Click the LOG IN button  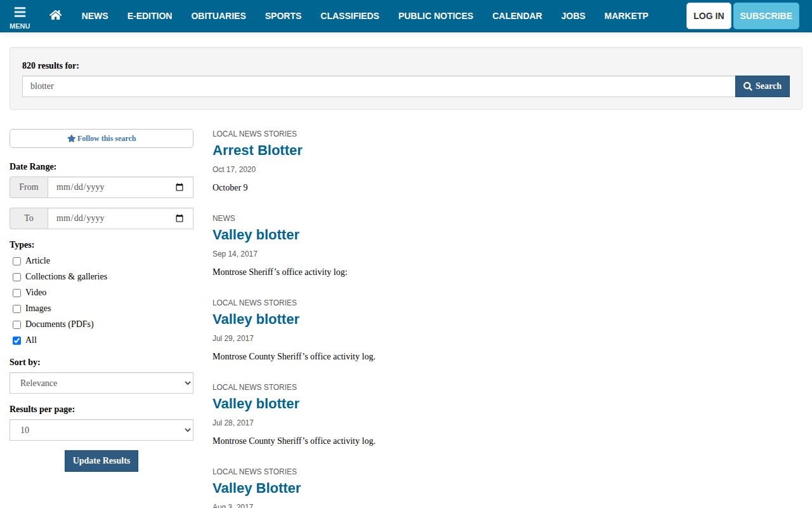(709, 16)
